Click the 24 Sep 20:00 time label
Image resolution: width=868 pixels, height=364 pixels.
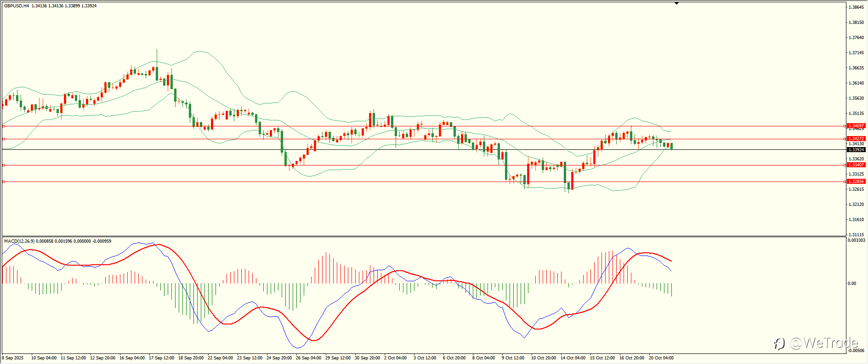(x=279, y=358)
